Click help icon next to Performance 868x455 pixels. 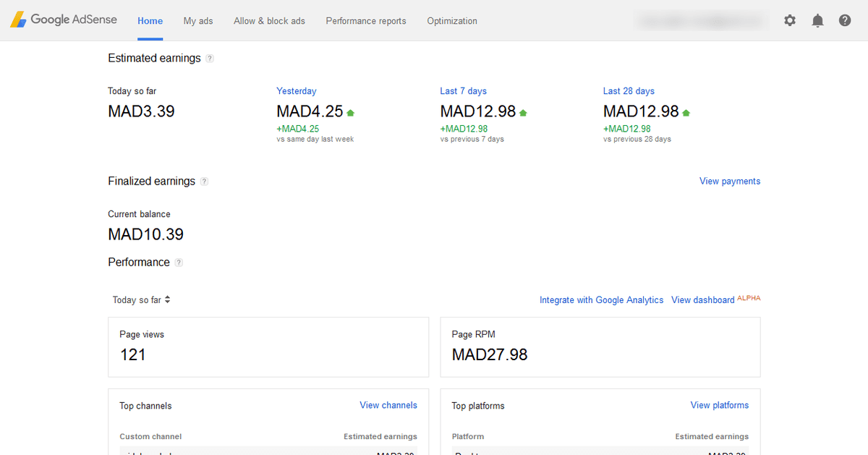179,263
